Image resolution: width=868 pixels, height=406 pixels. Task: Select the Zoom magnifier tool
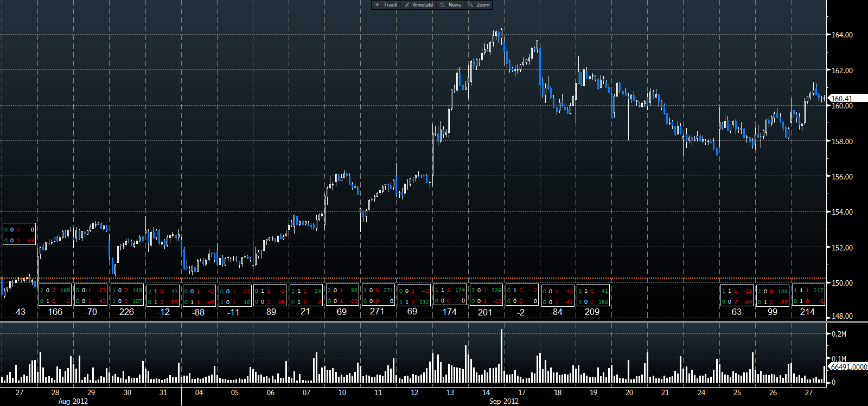click(478, 5)
